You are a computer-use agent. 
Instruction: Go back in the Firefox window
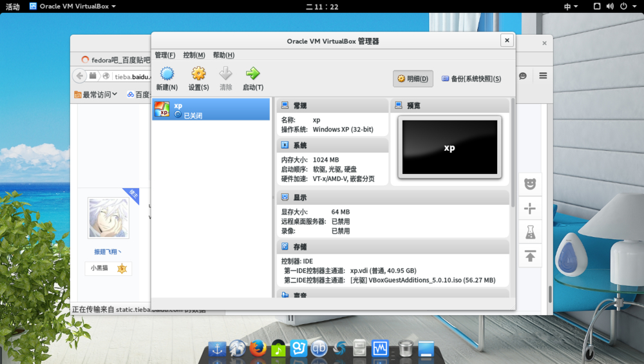click(x=80, y=76)
